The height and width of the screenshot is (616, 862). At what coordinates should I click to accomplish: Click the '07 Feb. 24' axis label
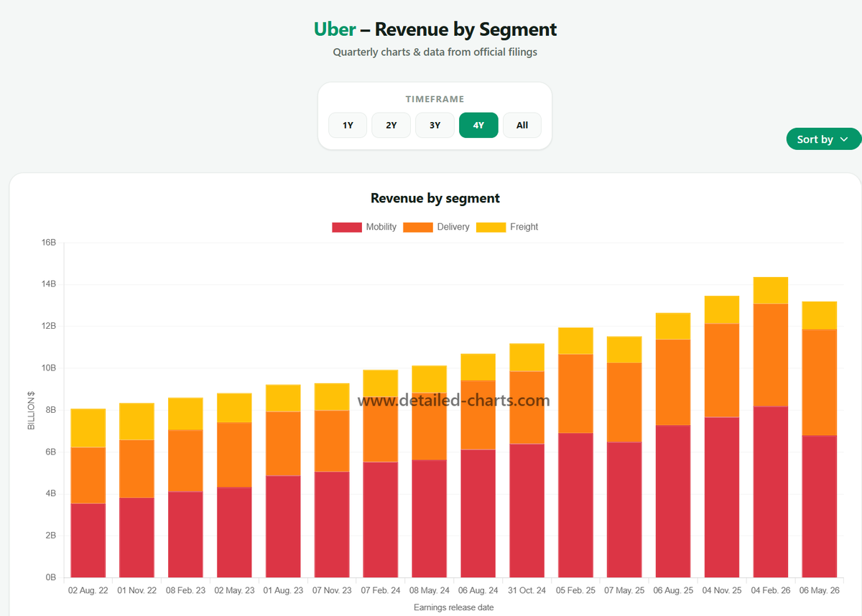pyautogui.click(x=381, y=591)
